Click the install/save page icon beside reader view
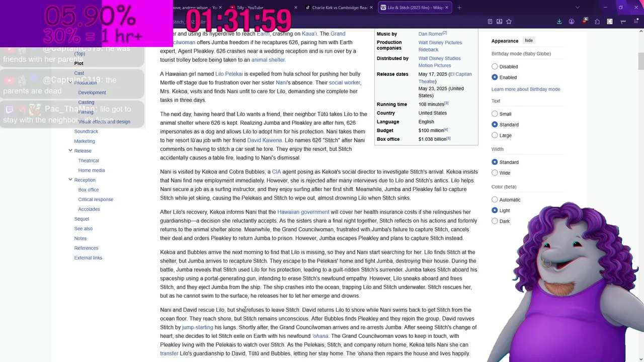The width and height of the screenshot is (644, 362). [499, 22]
